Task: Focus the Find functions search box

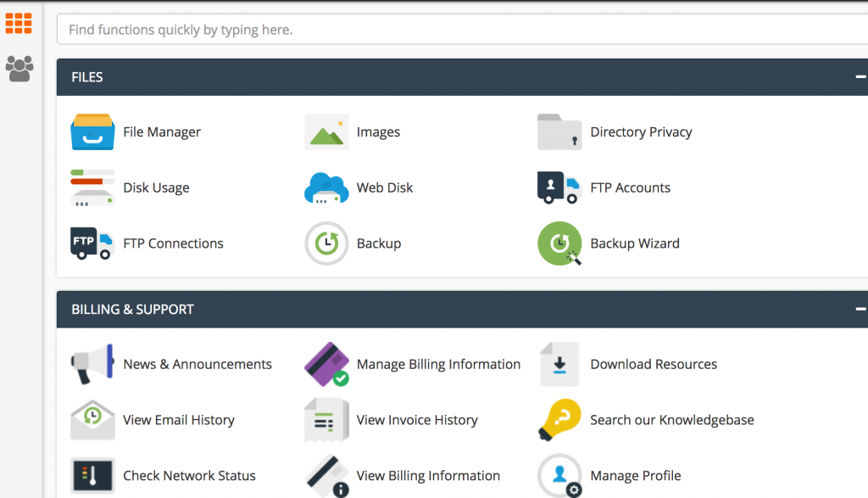Action: [x=462, y=30]
